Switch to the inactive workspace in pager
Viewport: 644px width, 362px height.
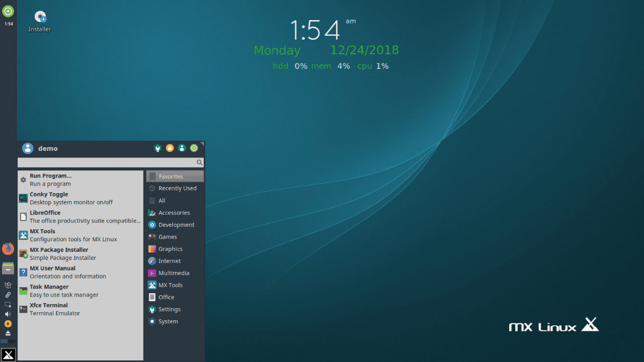coord(12,341)
